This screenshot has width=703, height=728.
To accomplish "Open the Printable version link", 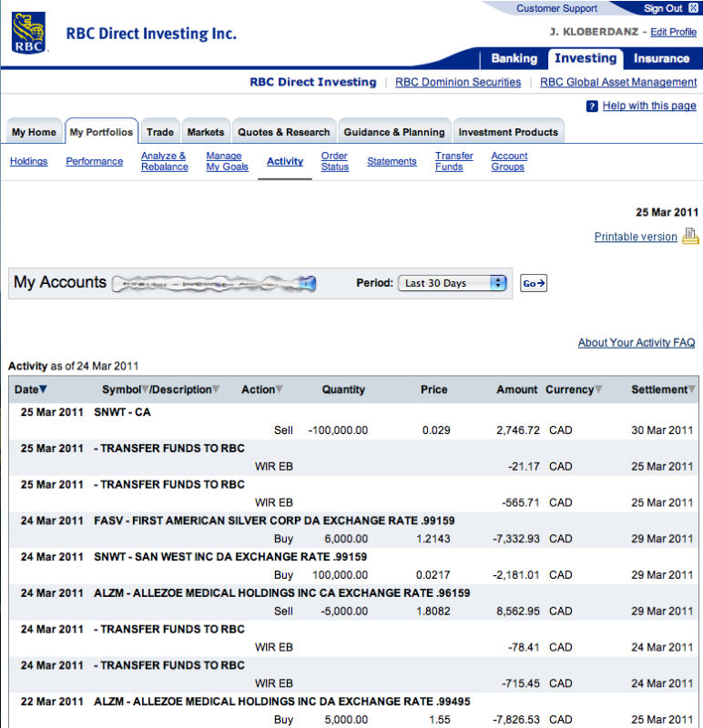I will click(x=636, y=237).
